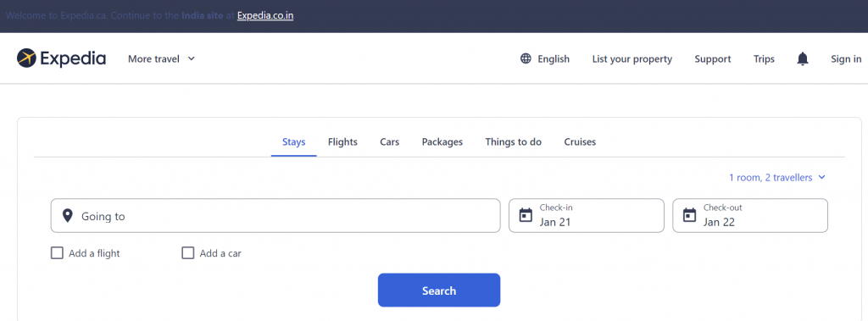This screenshot has height=321, width=868.
Task: Click the blue Search button
Action: pos(439,290)
